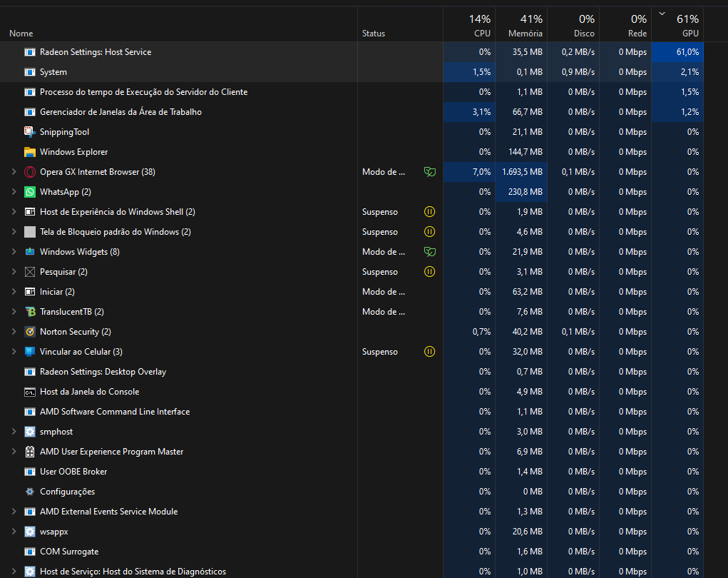
Task: Expand AMD External Events Service Module
Action: coord(14,512)
